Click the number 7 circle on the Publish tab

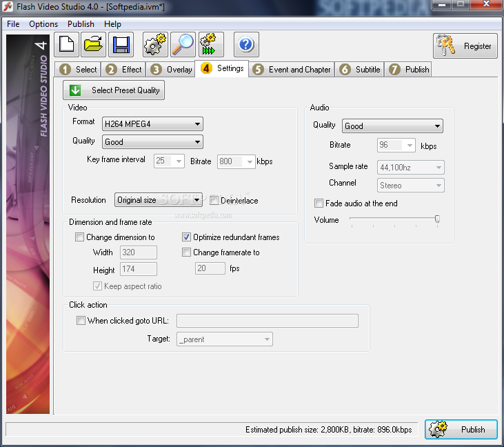pos(394,70)
